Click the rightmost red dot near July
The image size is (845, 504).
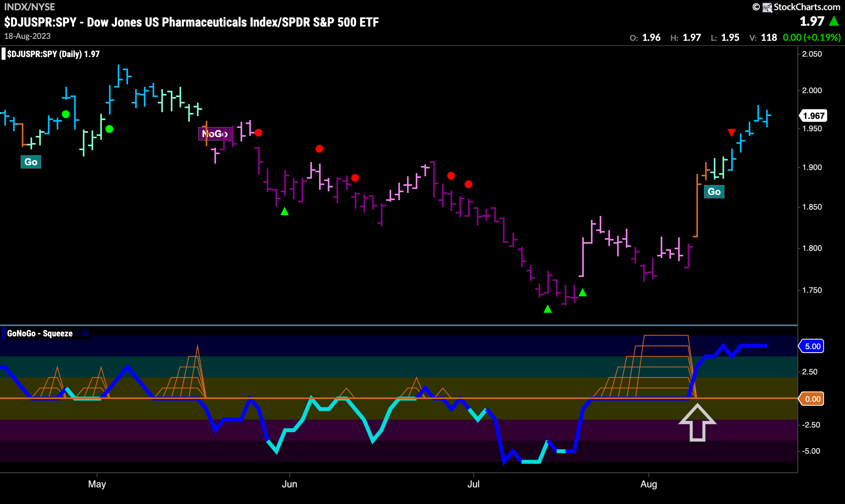[x=468, y=184]
